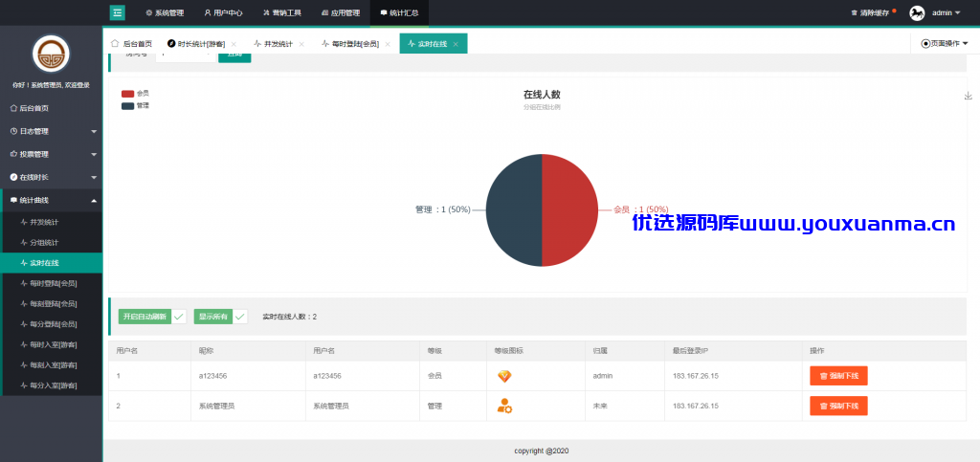This screenshot has height=462, width=980.
Task: Open the 营销工具 top menu
Action: coord(282,12)
